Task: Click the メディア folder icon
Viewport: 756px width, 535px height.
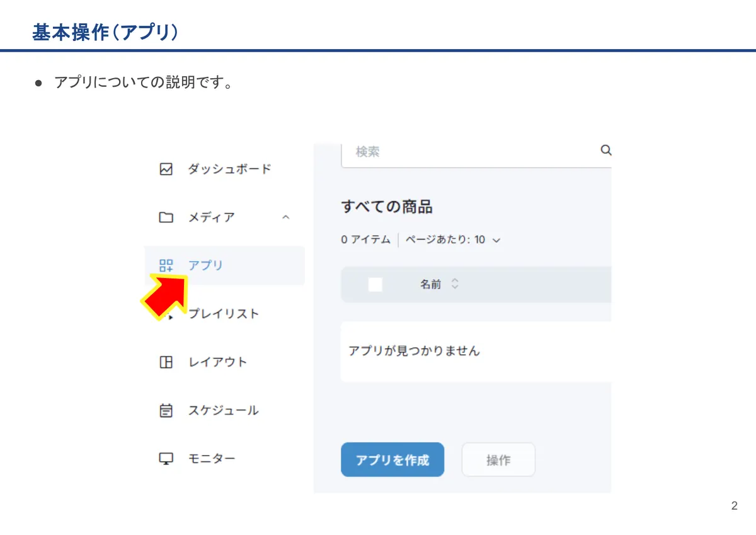Action: [x=166, y=217]
